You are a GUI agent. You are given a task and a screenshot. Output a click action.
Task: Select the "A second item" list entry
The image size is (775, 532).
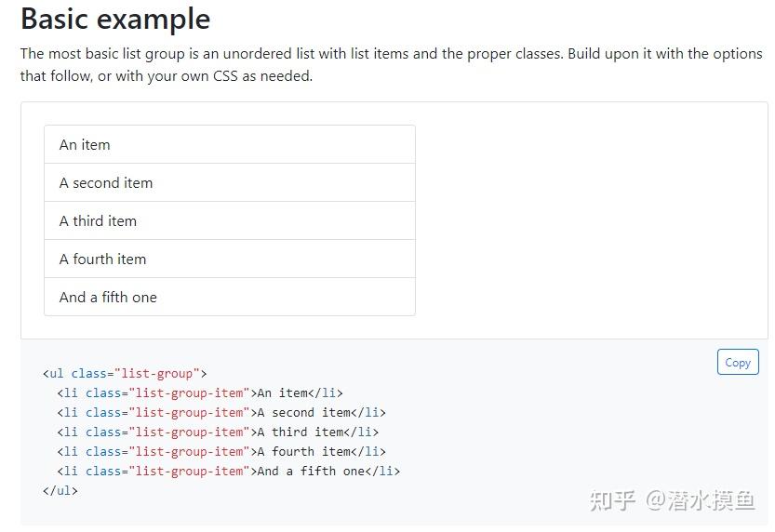[x=230, y=182]
